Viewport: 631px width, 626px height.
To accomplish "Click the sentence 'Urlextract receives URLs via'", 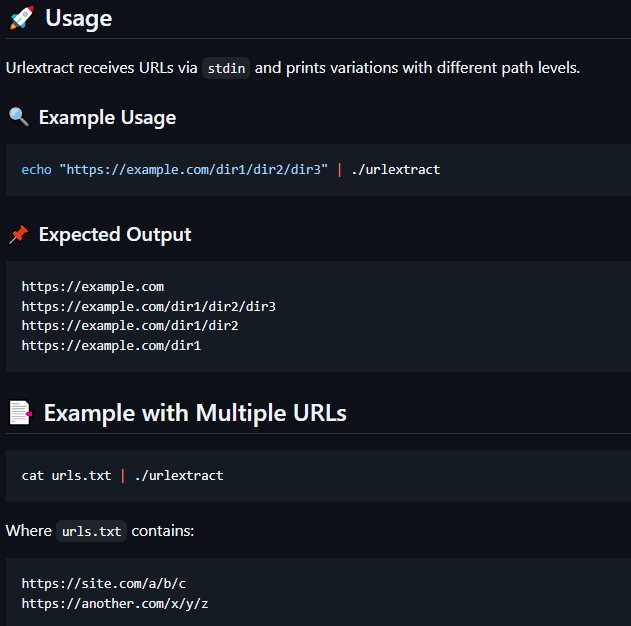I will [x=102, y=68].
